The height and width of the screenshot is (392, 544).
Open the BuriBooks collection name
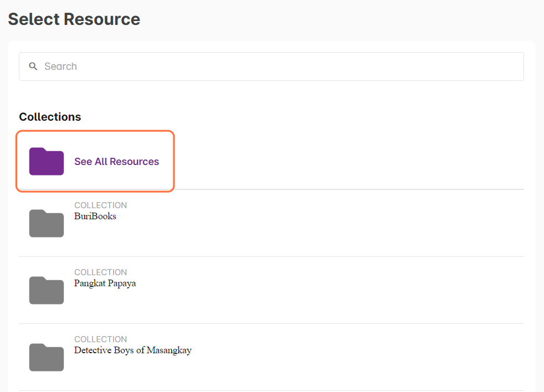95,216
